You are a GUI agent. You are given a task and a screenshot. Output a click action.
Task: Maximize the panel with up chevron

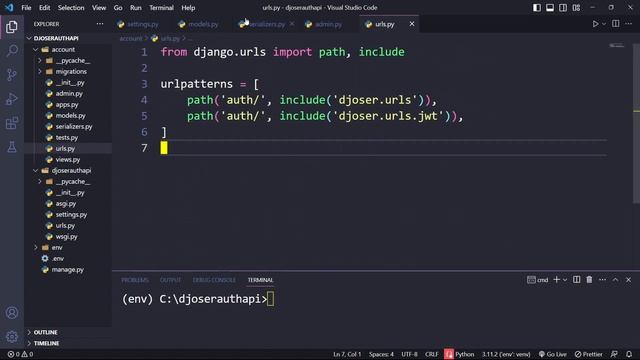pyautogui.click(x=616, y=280)
